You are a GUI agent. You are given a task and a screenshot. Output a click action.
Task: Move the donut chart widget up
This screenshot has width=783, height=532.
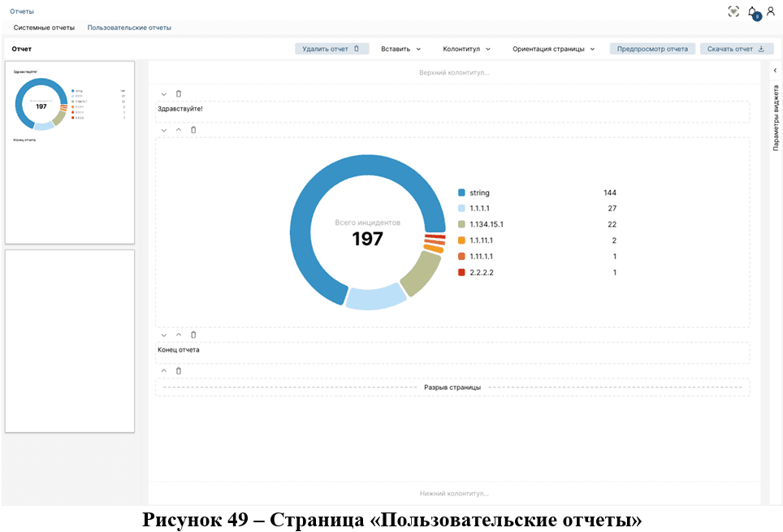tap(179, 130)
